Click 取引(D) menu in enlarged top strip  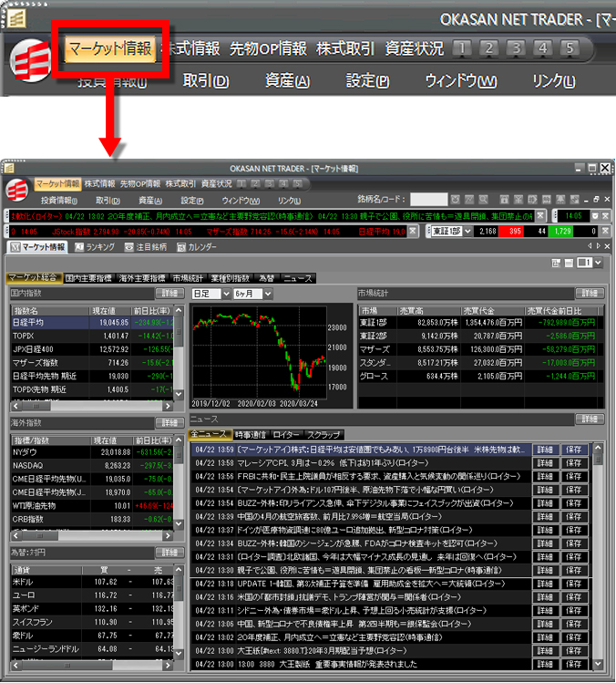coord(205,81)
